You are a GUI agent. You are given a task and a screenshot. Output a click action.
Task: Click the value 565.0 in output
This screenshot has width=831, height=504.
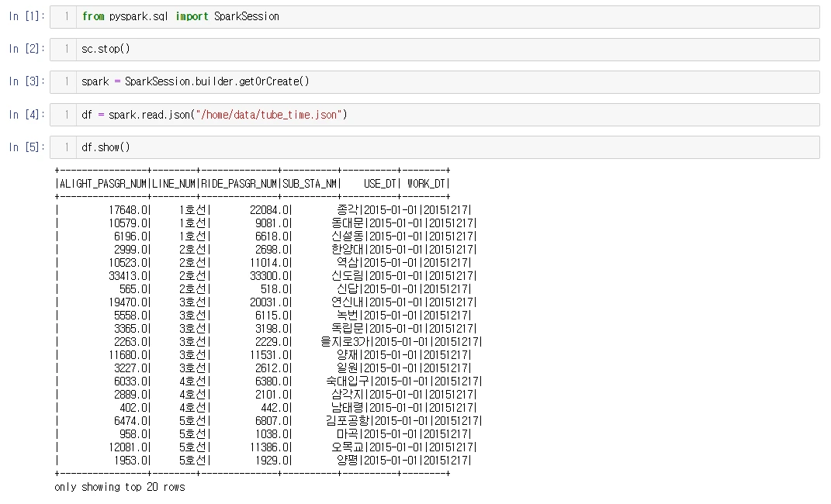click(133, 289)
